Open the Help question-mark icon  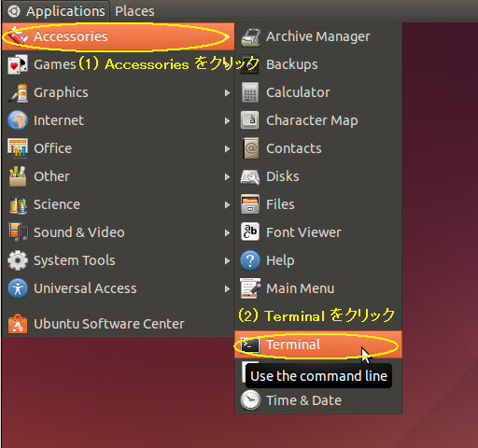point(250,260)
